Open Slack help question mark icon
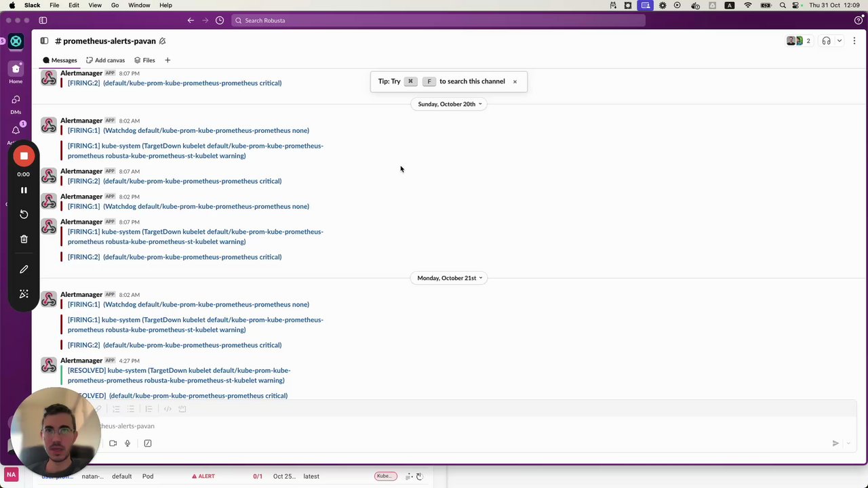Viewport: 868px width, 488px height. (x=859, y=20)
